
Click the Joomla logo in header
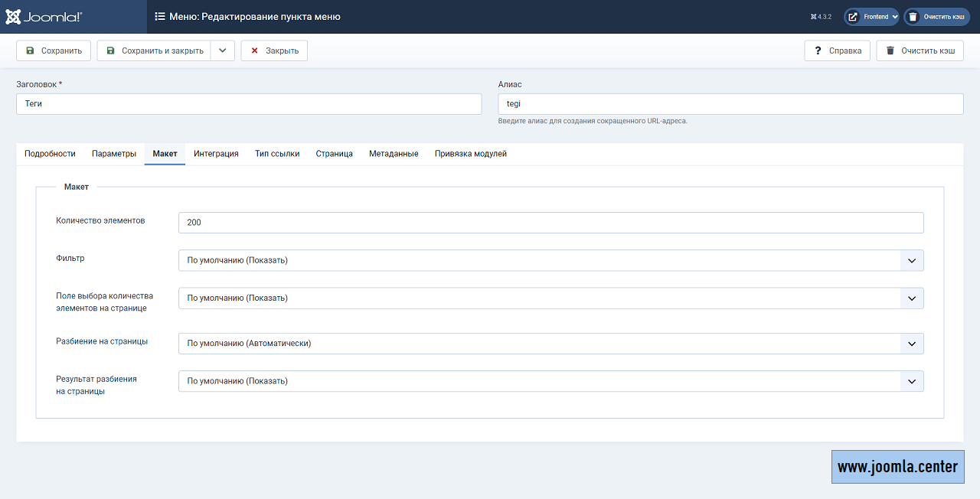pyautogui.click(x=44, y=16)
